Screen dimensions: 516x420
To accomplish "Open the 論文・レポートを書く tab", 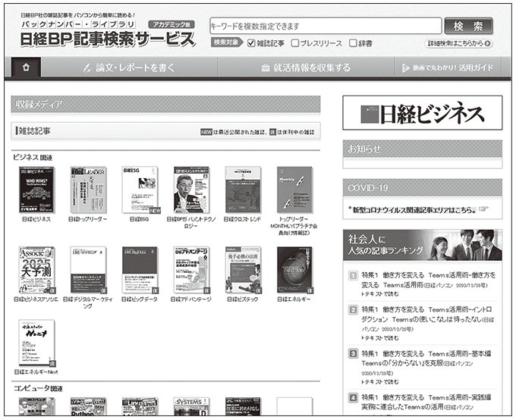I will point(129,67).
